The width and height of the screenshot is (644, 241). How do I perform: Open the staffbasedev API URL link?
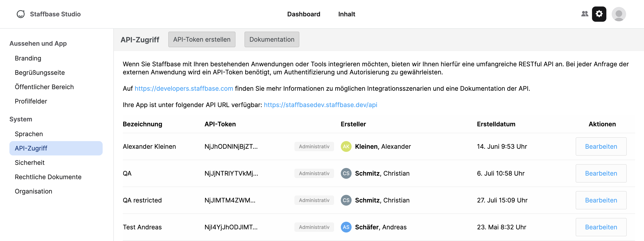(x=320, y=105)
